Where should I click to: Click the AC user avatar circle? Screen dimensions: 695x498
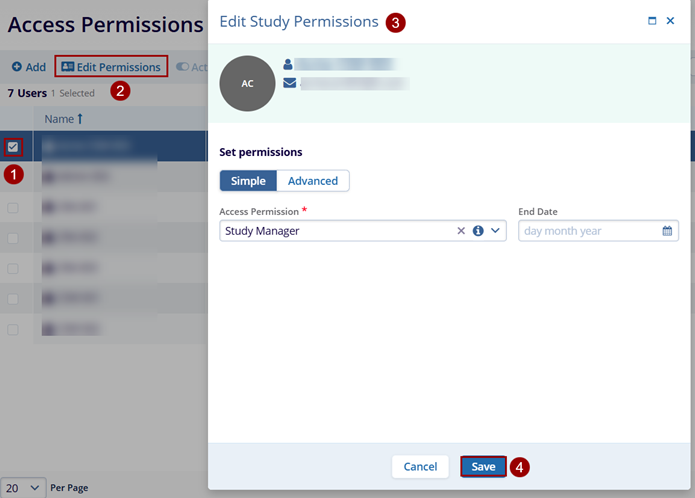[x=247, y=84]
